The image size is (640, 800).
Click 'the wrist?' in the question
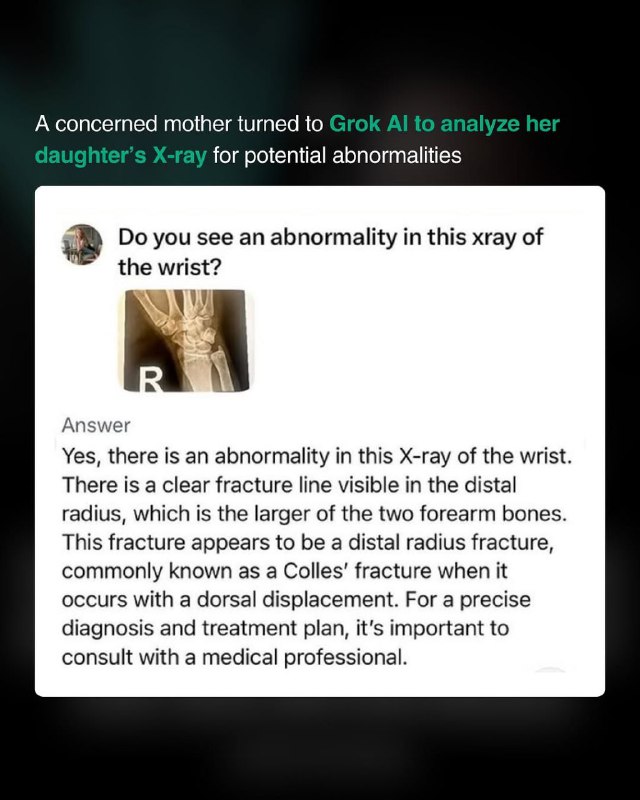(x=170, y=267)
